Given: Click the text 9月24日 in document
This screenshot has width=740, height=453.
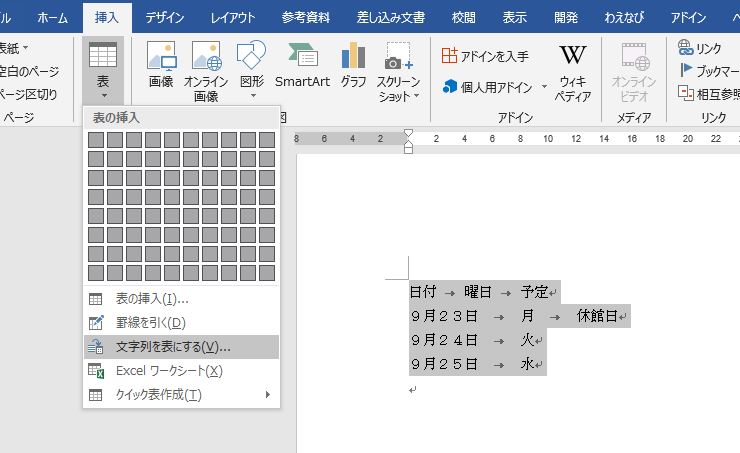Looking at the screenshot, I should (444, 340).
